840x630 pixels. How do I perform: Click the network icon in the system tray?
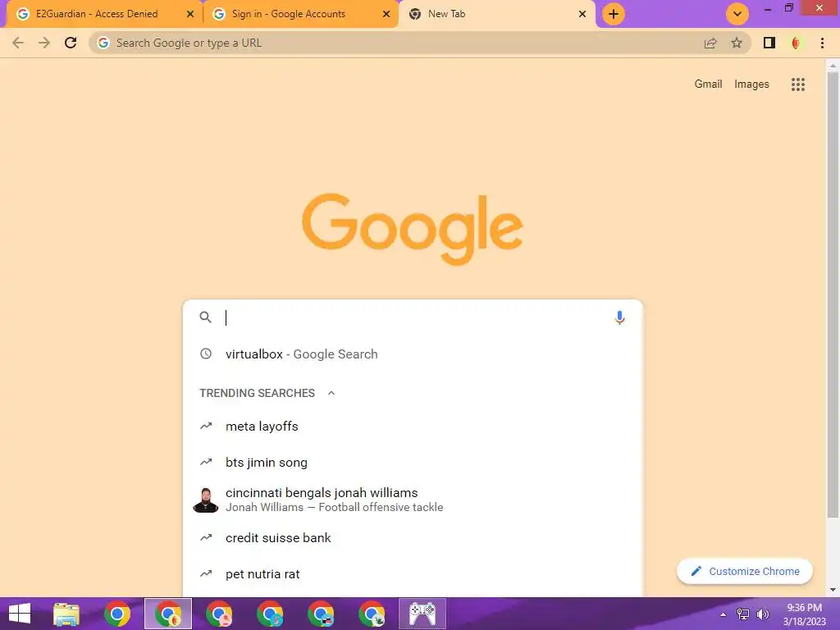[743, 614]
